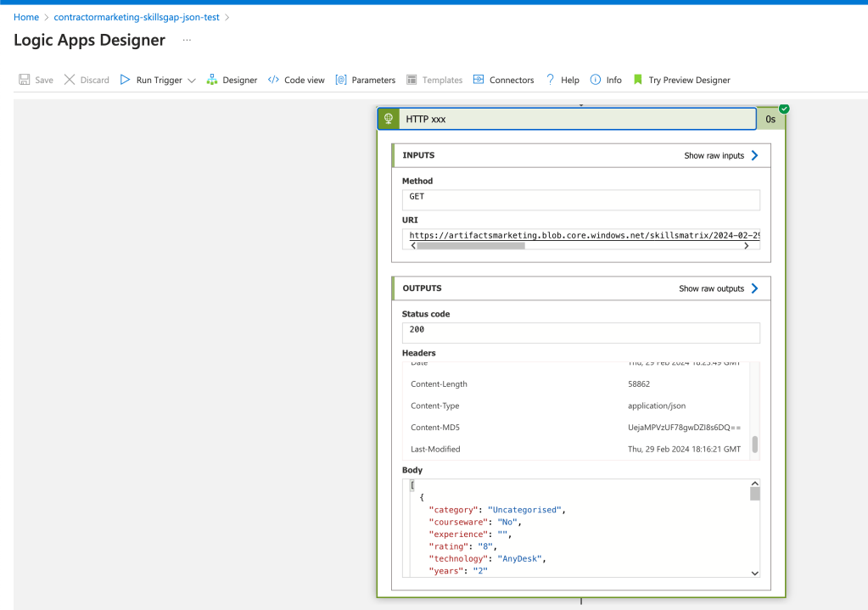Click the Last-Modified header name
The height and width of the screenshot is (610, 868).
pyautogui.click(x=435, y=450)
